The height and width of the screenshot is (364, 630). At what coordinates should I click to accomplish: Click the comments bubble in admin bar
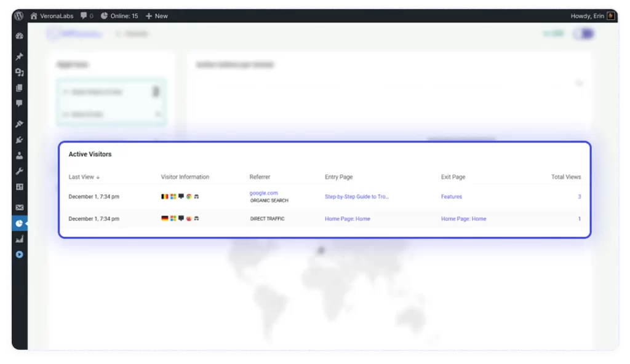[87, 15]
